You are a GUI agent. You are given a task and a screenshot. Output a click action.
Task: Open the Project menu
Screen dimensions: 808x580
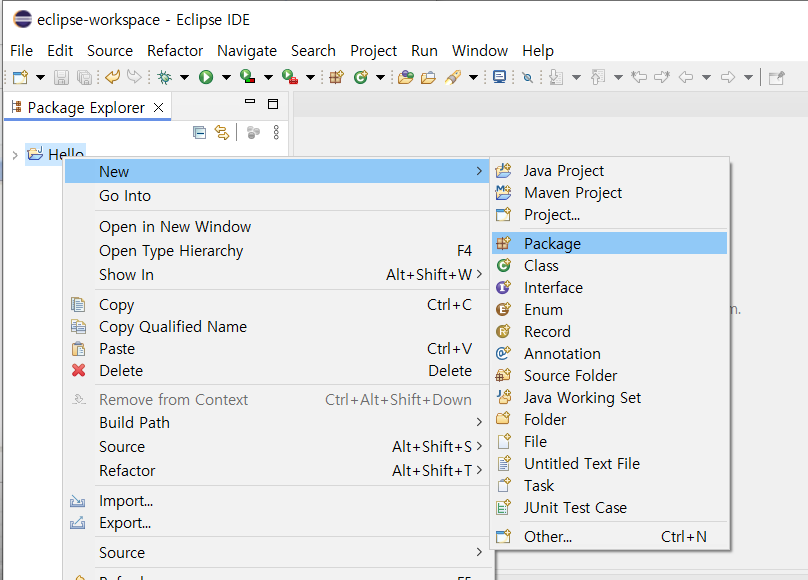[x=373, y=50]
